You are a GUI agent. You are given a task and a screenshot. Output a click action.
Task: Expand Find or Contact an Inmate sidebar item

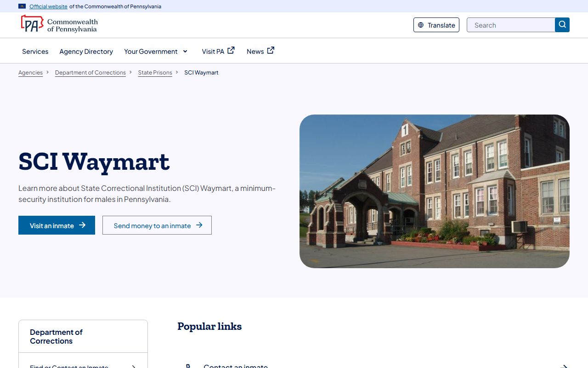[x=83, y=366]
